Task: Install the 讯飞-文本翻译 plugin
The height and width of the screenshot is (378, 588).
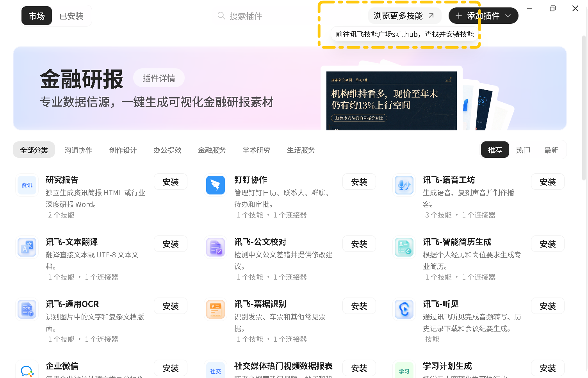Action: pyautogui.click(x=171, y=244)
